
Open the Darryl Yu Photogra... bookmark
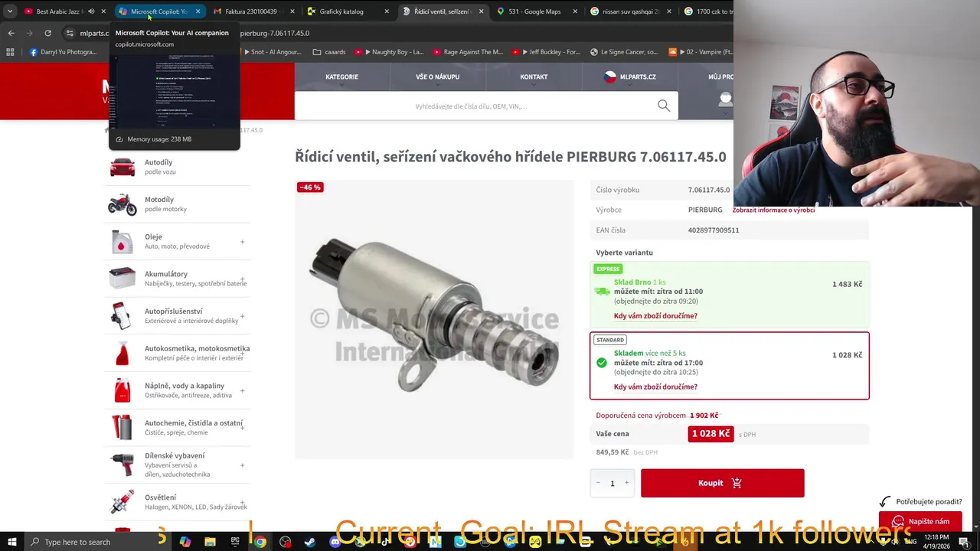[x=63, y=52]
